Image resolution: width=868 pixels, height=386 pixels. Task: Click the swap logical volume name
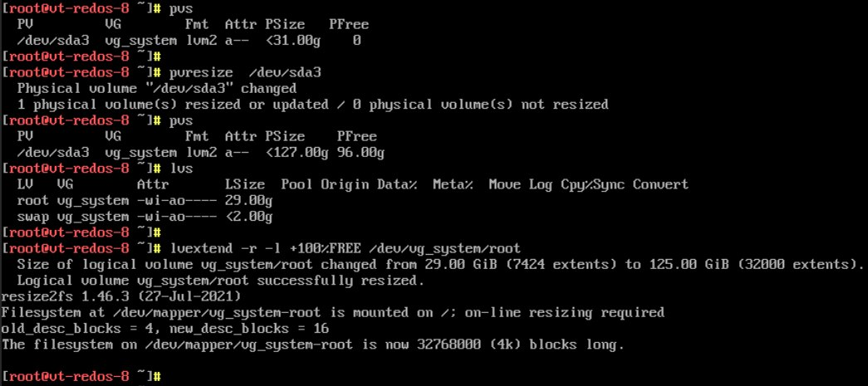[32, 216]
